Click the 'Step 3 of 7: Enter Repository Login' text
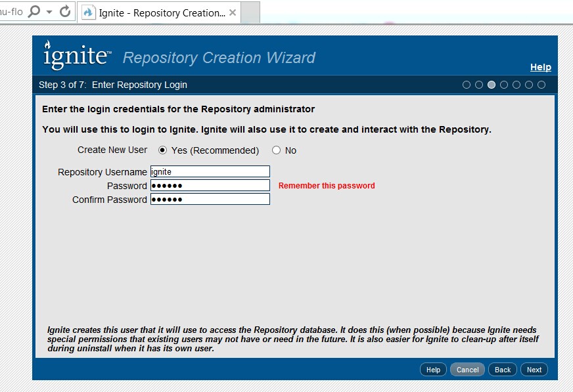 pyautogui.click(x=113, y=85)
